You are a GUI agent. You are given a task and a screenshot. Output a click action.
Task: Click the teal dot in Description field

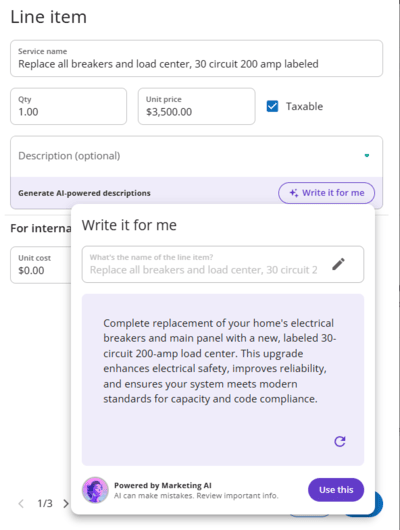click(x=367, y=155)
